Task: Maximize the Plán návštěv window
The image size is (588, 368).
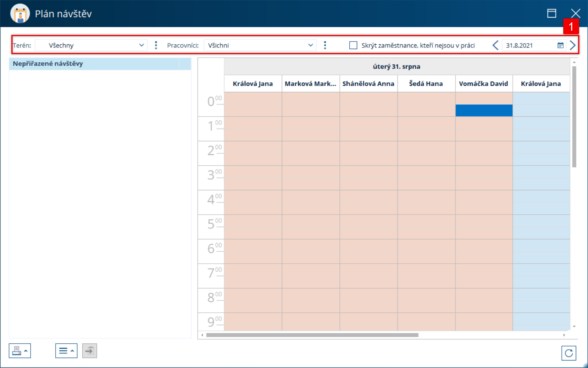Action: [x=552, y=13]
